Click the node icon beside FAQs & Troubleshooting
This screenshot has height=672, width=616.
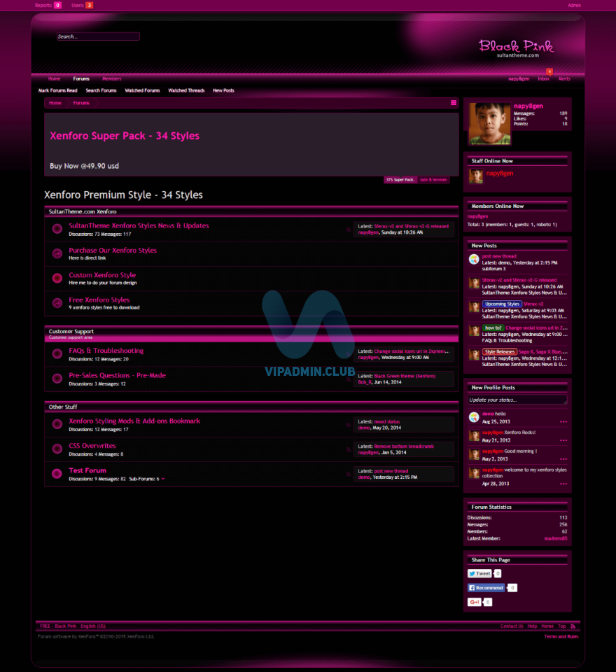pos(57,353)
